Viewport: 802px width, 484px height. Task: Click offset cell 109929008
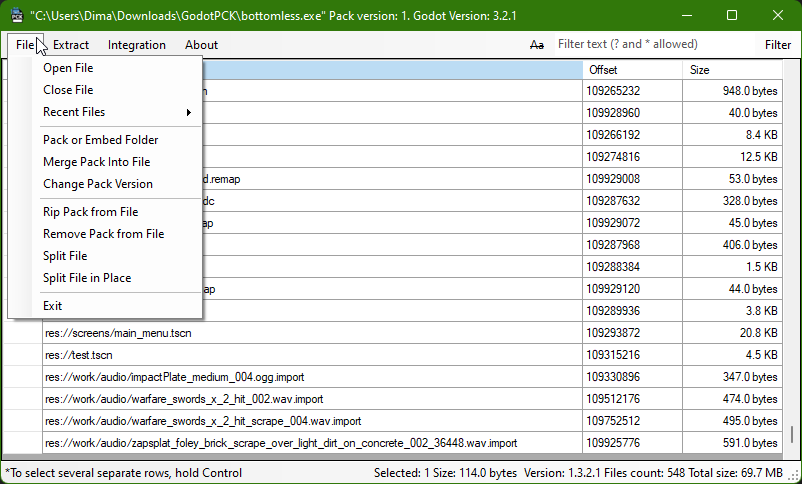632,179
